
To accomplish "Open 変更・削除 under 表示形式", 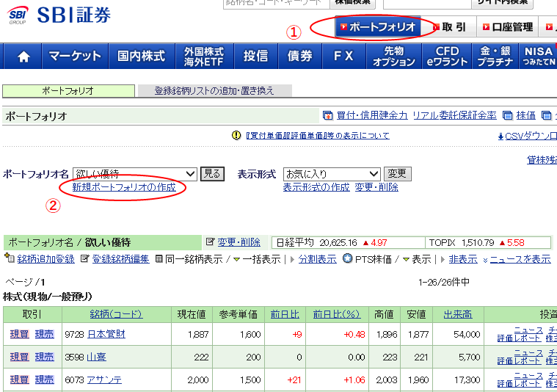I will (x=376, y=187).
